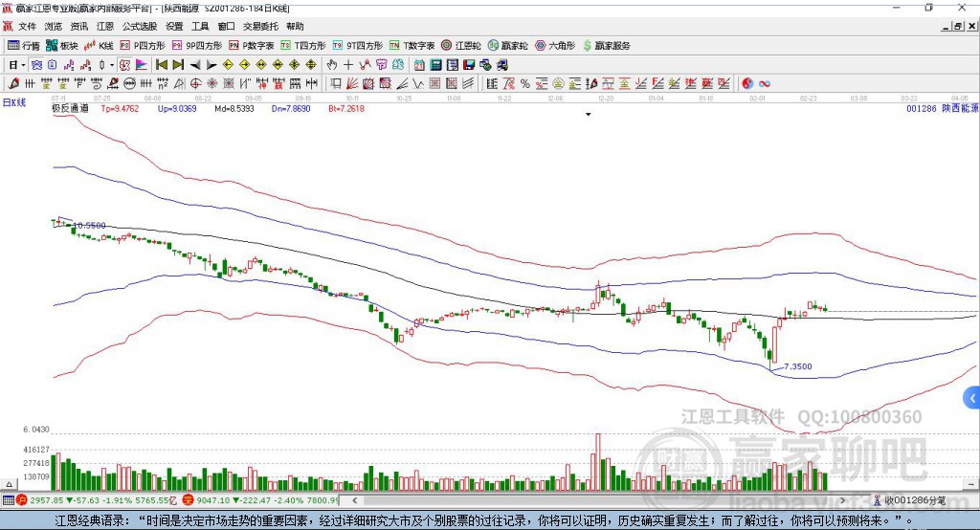
Task: Select the Gann fan lines tool
Action: click(x=353, y=84)
